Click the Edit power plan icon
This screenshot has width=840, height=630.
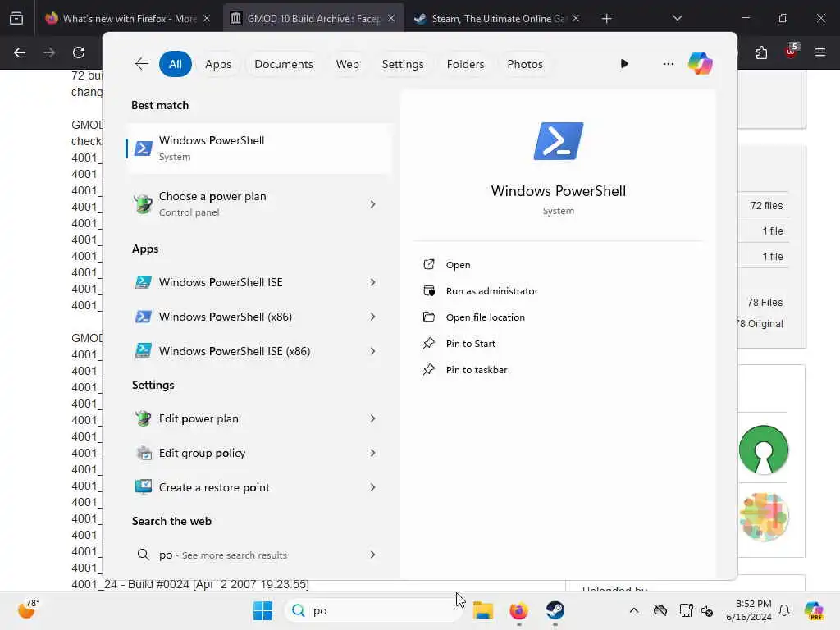coord(143,418)
